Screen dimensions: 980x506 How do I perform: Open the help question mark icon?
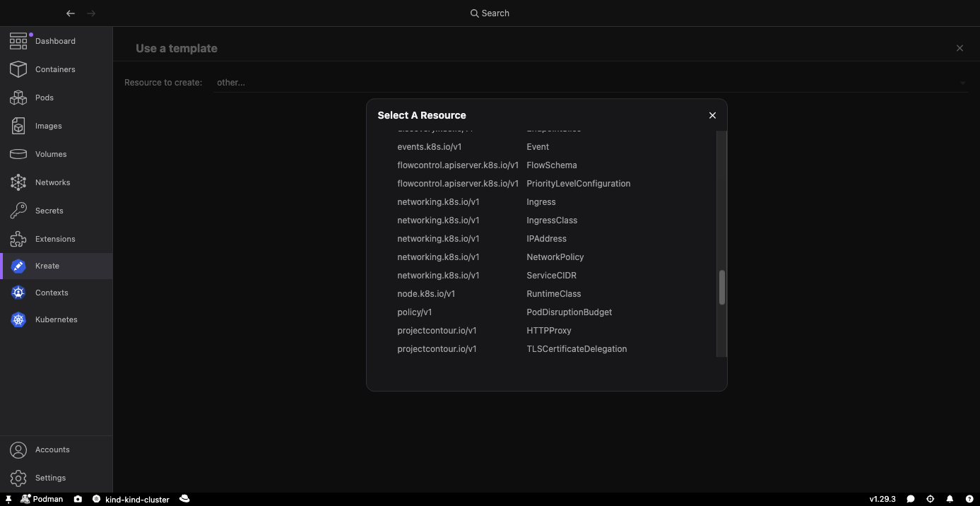coord(969,499)
